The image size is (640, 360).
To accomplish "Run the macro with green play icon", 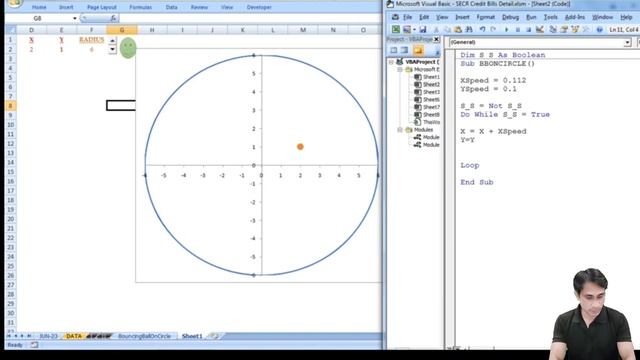I will coord(507,30).
